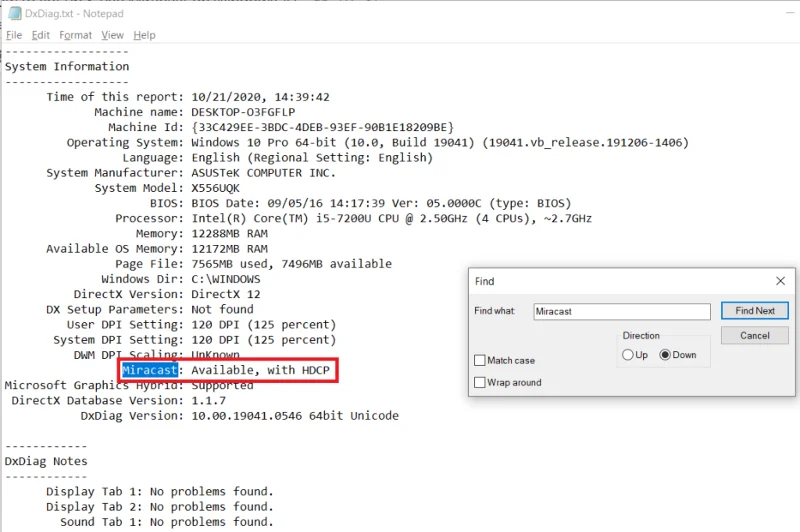Viewport: 800px width, 532px height.
Task: Click 'Display Tab 2: No problems found.'
Action: pyautogui.click(x=160, y=506)
